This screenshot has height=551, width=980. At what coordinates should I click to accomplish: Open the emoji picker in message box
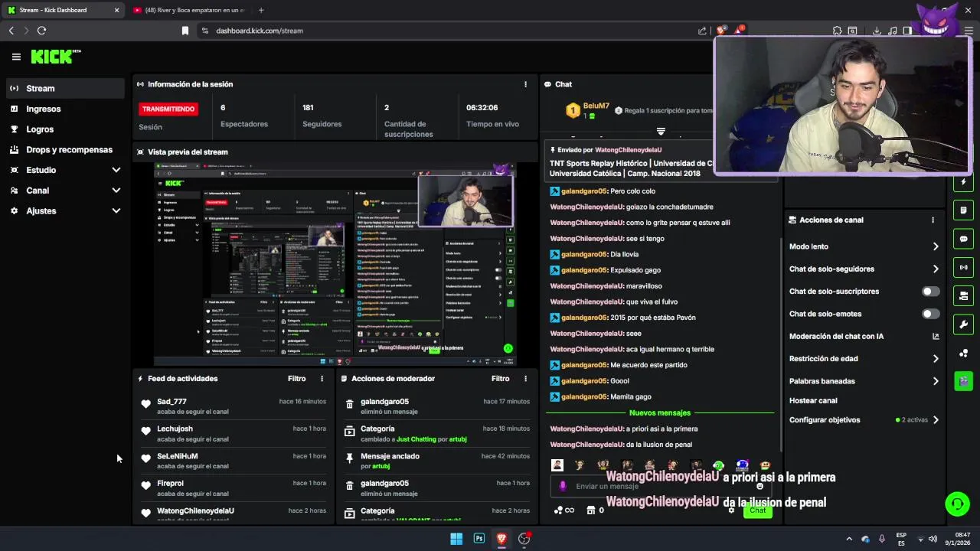(x=759, y=486)
